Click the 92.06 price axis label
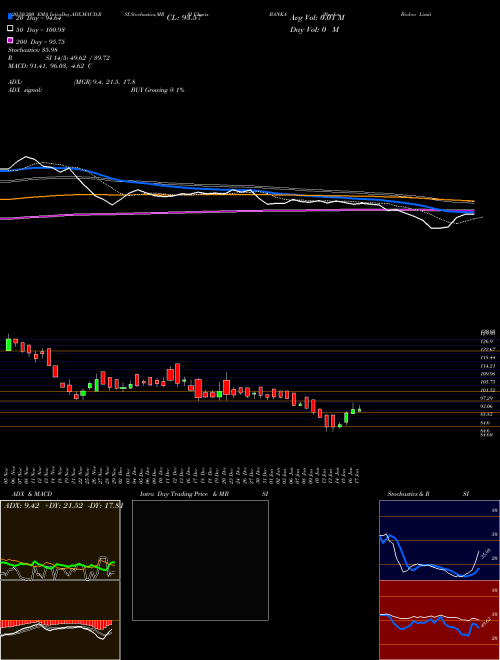This screenshot has width=500, height=660. [x=486, y=406]
